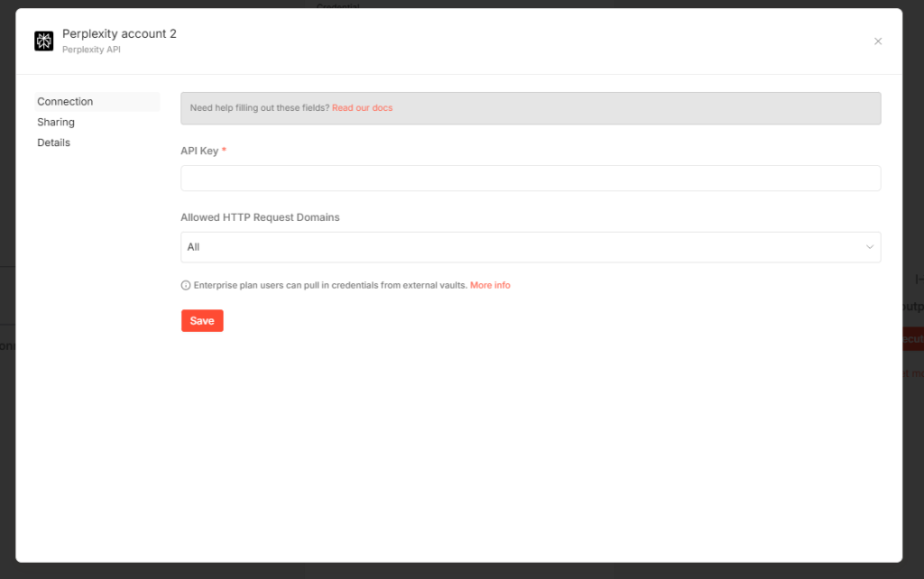Focus the API Key input field
This screenshot has height=579, width=924.
[530, 179]
